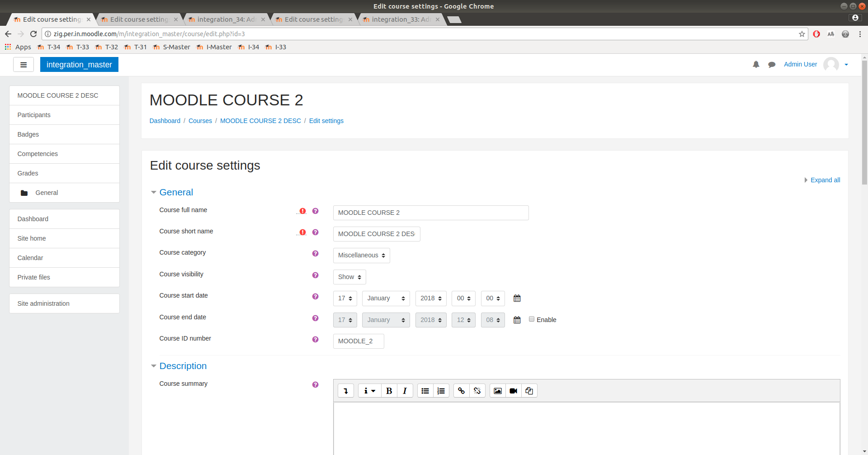Click the integration_master site button
The image size is (868, 455).
click(x=79, y=65)
